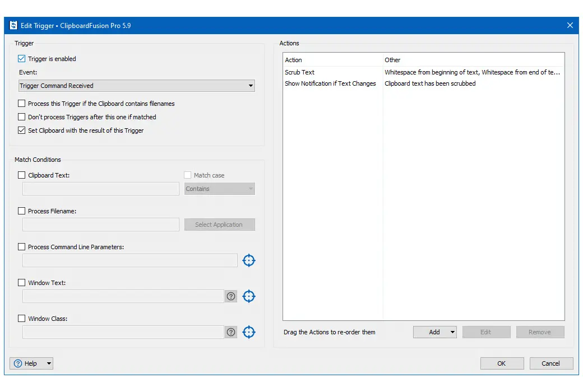
Task: Click the Cancel button
Action: click(x=551, y=363)
